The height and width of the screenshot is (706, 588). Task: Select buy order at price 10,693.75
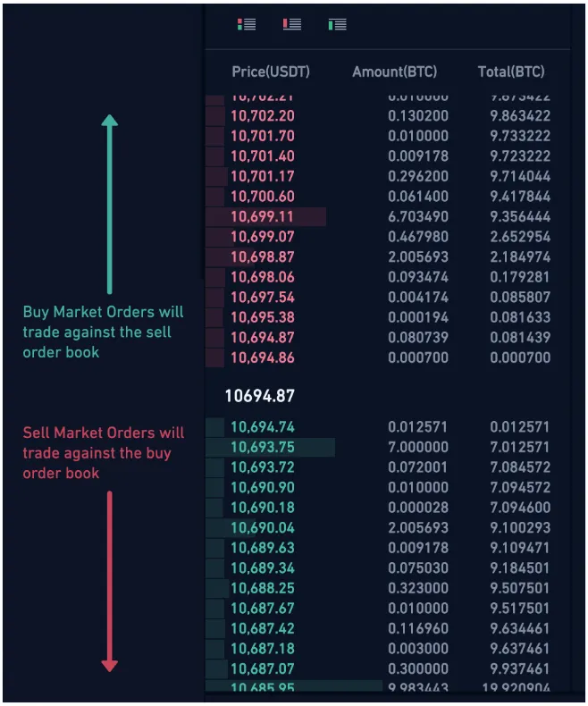[387, 447]
